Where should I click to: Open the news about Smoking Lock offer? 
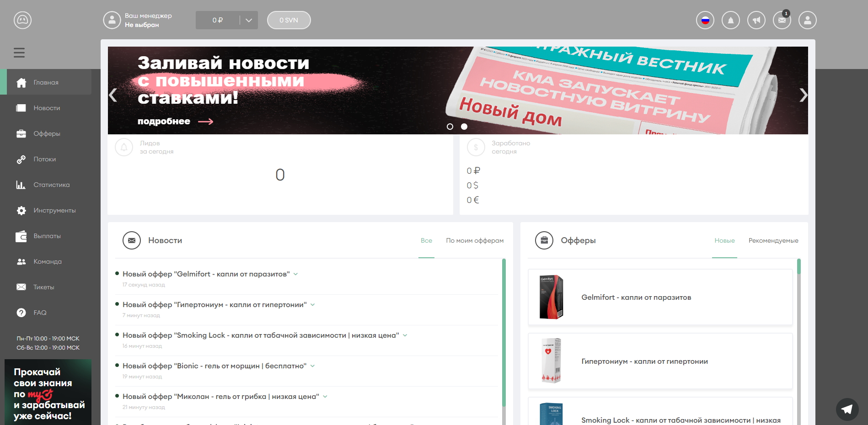[x=261, y=335]
